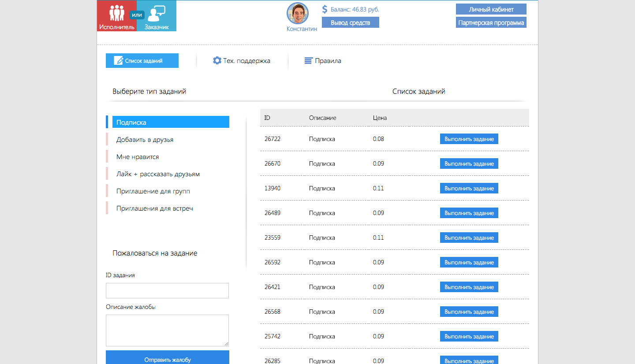
Task: Choose Лайк + рассказать друзьям category
Action: pos(158,174)
